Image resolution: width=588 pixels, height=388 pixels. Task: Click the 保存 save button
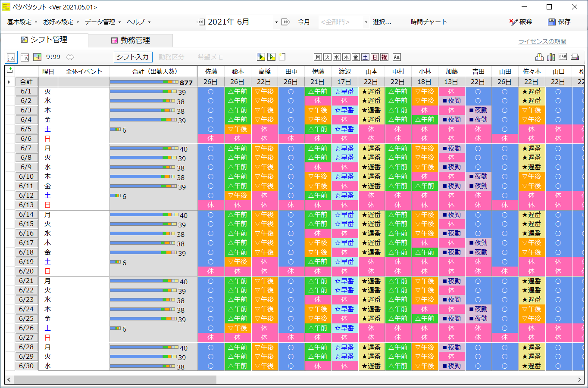[x=559, y=22]
